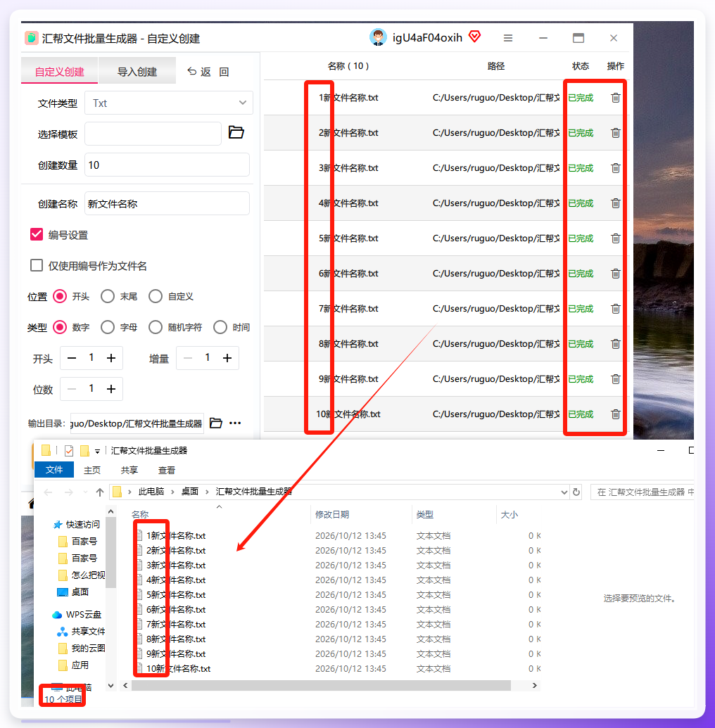The width and height of the screenshot is (715, 728).
Task: Increase the 开头 start number with plus
Action: tap(111, 358)
